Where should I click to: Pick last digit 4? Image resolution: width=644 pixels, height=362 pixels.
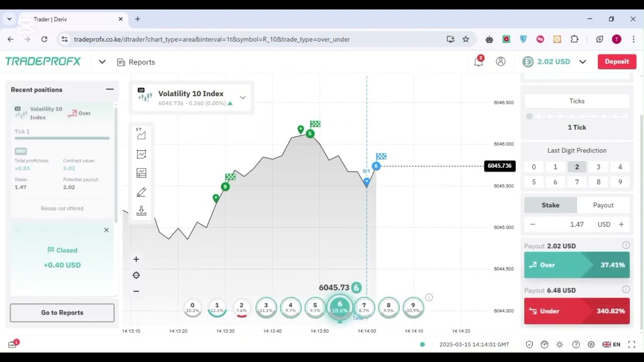[x=620, y=167]
